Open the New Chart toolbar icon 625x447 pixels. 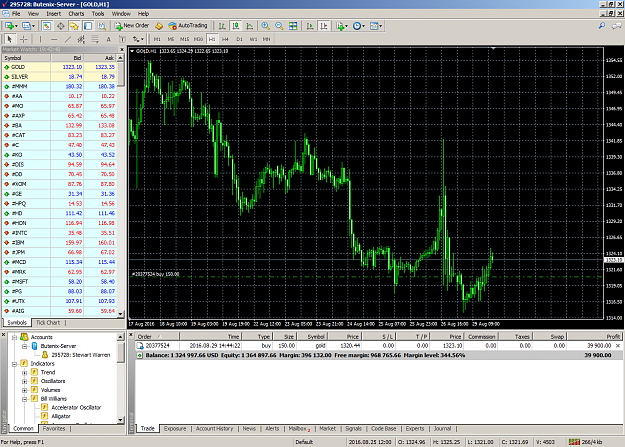coord(10,26)
